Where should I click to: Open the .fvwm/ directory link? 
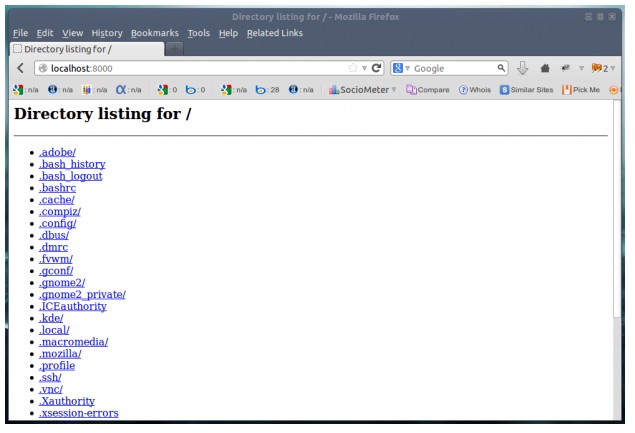pos(56,259)
